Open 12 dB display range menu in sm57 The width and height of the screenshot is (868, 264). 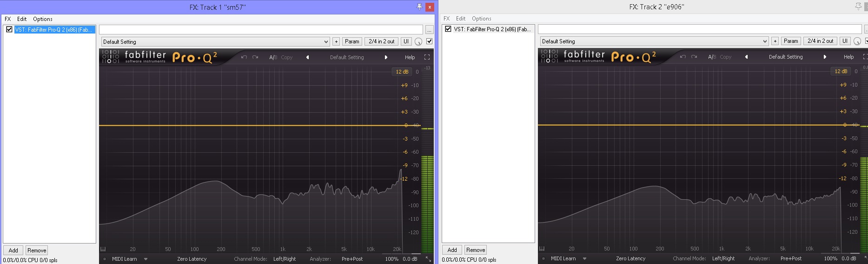[402, 72]
